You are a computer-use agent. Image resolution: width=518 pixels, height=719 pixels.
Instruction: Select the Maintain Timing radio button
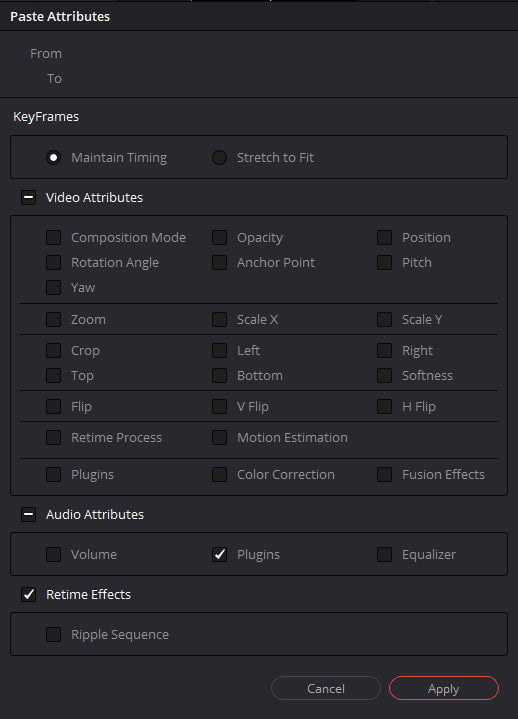(x=54, y=158)
